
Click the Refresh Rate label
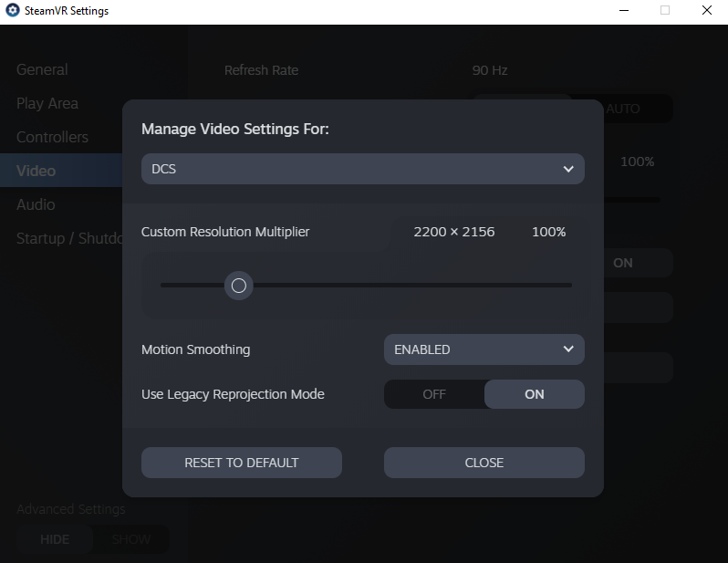tap(262, 70)
